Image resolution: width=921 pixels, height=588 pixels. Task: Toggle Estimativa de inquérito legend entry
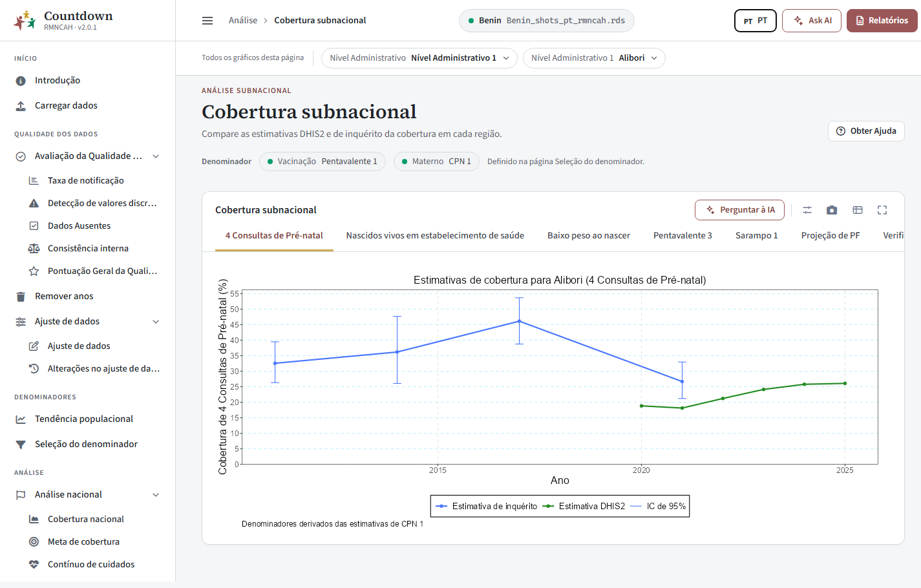(487, 507)
